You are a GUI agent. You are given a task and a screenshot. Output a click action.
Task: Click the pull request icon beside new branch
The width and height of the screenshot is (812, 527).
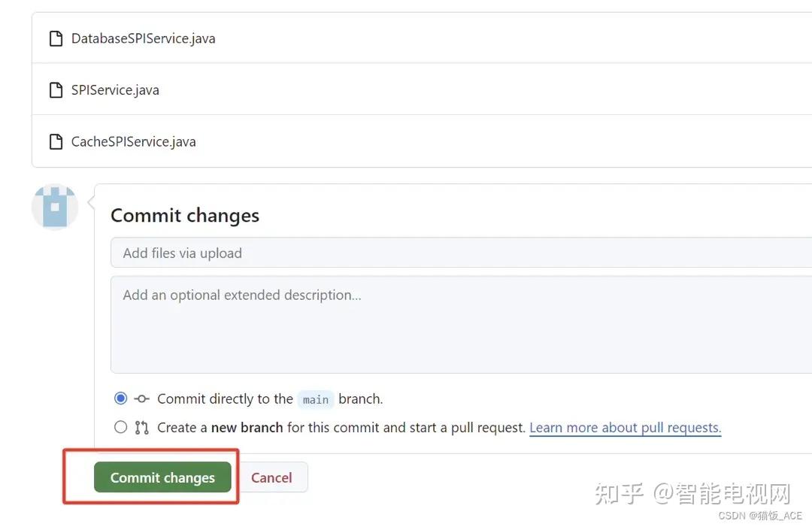141,428
